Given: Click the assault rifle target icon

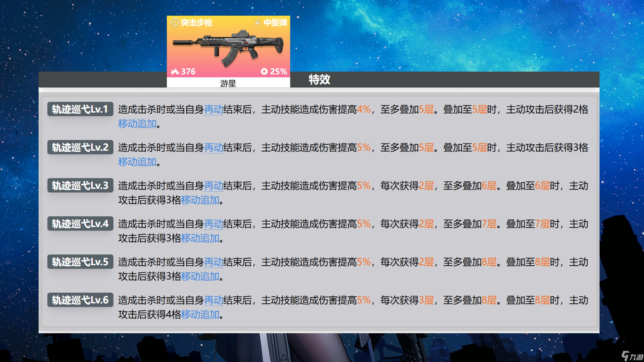Looking at the screenshot, I should (175, 23).
